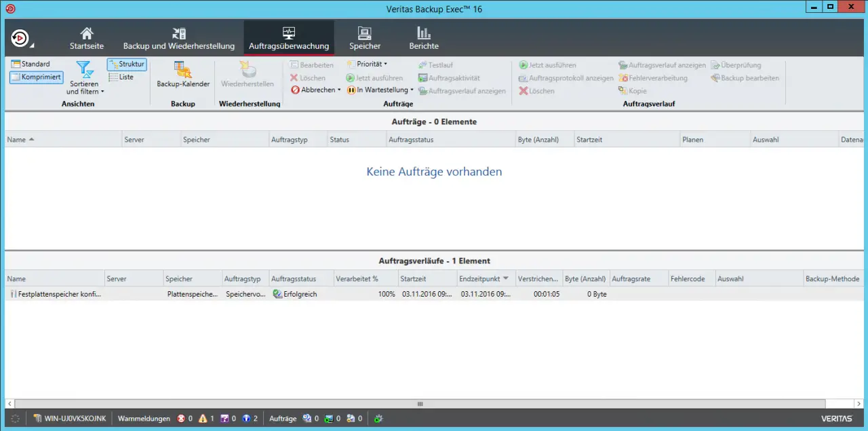
Task: Click the Wiederherstellen icon
Action: pos(248,75)
